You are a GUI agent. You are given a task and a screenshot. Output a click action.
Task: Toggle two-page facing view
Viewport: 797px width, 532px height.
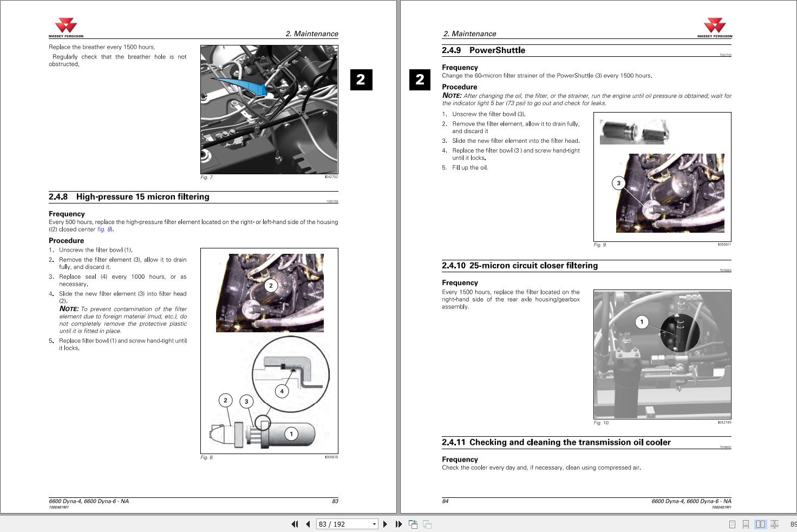pyautogui.click(x=760, y=524)
